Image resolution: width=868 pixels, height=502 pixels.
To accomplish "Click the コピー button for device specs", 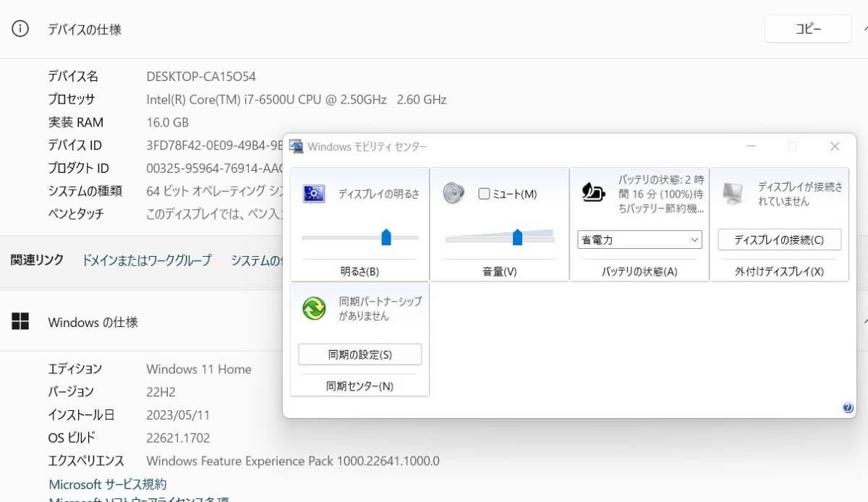I will pos(808,29).
